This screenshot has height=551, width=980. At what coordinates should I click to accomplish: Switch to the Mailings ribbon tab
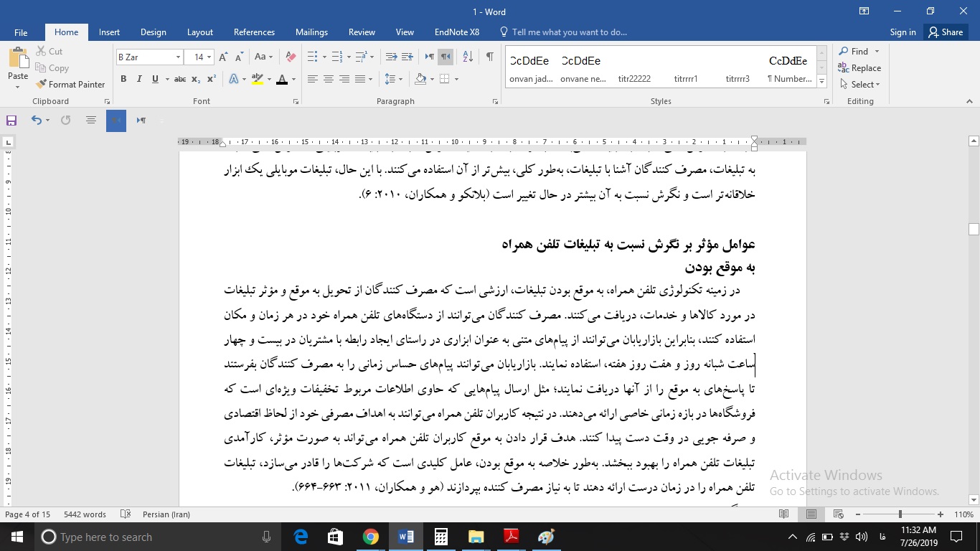(311, 32)
